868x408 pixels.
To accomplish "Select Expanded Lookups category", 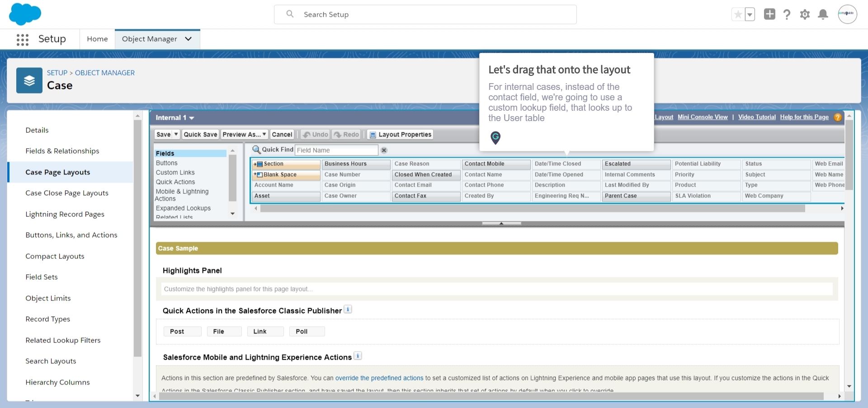I will (x=183, y=208).
